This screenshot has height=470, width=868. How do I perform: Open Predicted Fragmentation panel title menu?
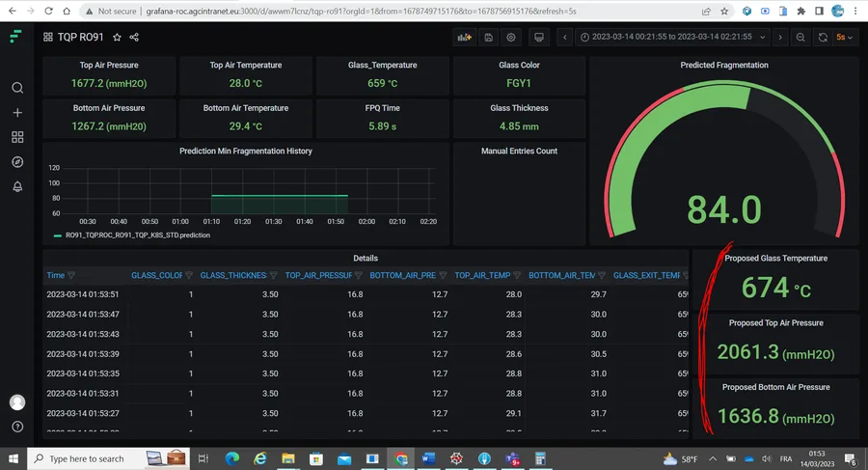724,65
